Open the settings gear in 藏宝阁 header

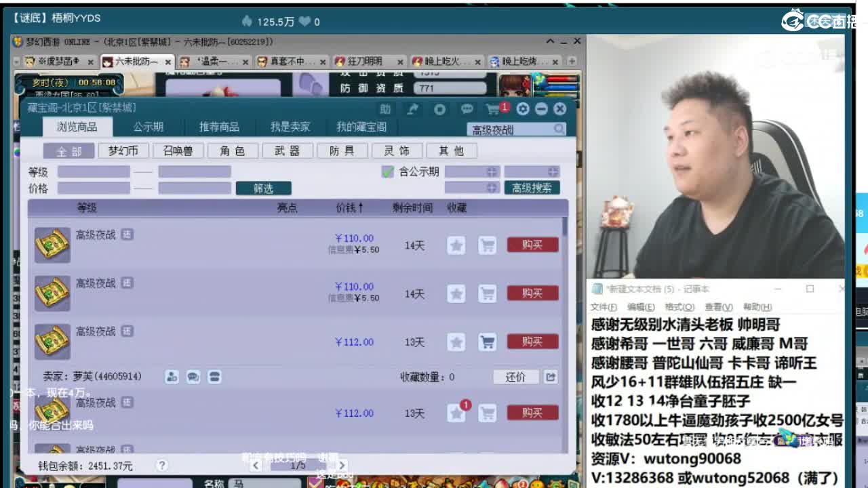[523, 109]
